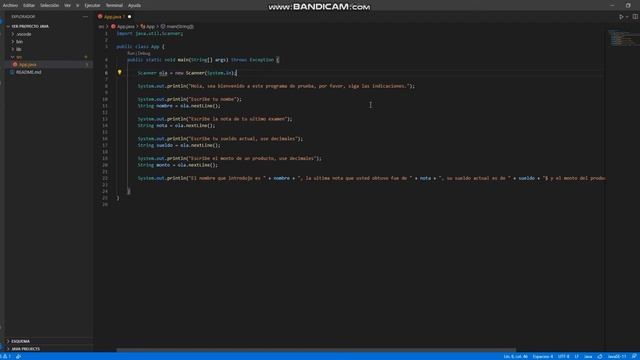Click the 'import java.util.Scanner;' line
This screenshot has height=360, width=640.
[150, 33]
